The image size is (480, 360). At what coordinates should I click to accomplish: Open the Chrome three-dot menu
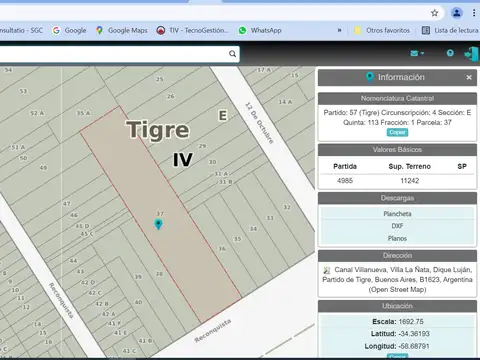[x=474, y=13]
